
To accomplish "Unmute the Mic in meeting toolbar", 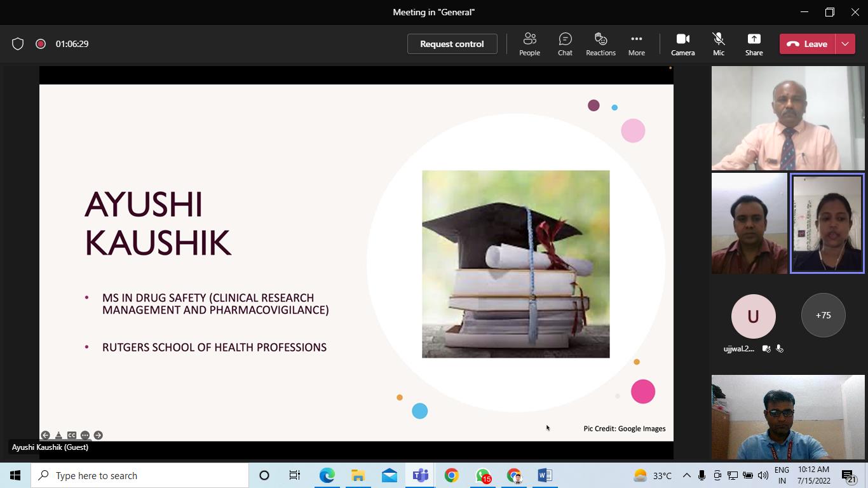I will click(x=718, y=44).
